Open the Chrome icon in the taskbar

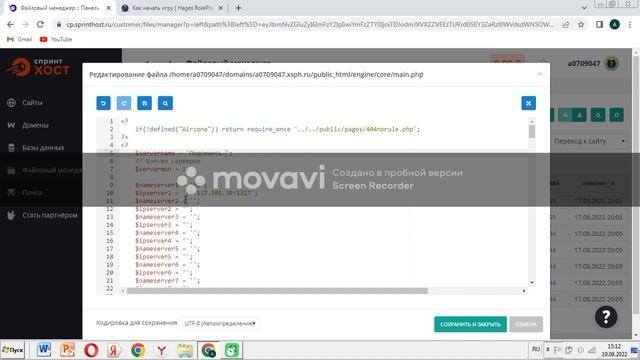click(138, 350)
